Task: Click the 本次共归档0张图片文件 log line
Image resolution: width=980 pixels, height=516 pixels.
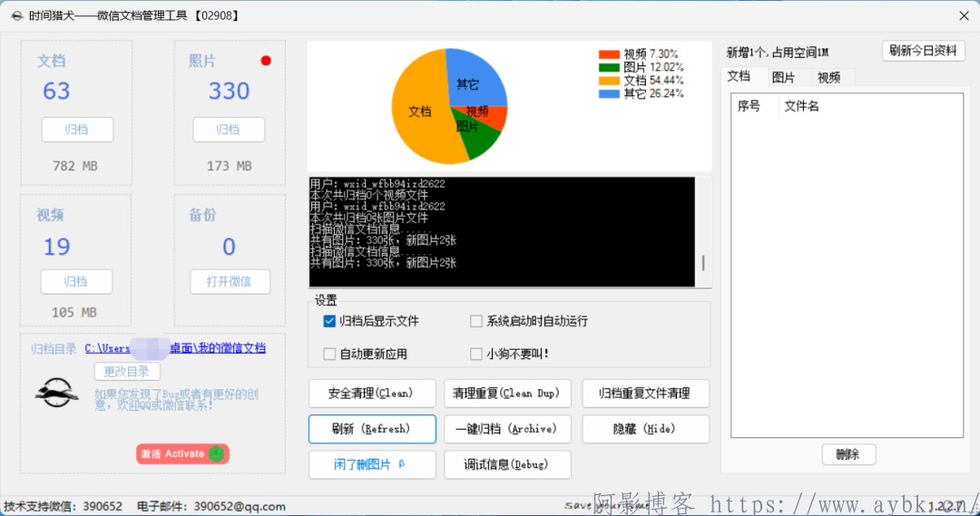Action: tap(368, 218)
